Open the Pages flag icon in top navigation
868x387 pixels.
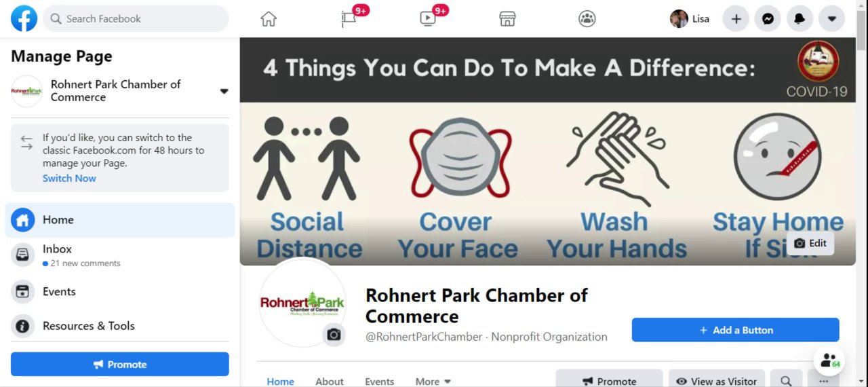point(349,19)
